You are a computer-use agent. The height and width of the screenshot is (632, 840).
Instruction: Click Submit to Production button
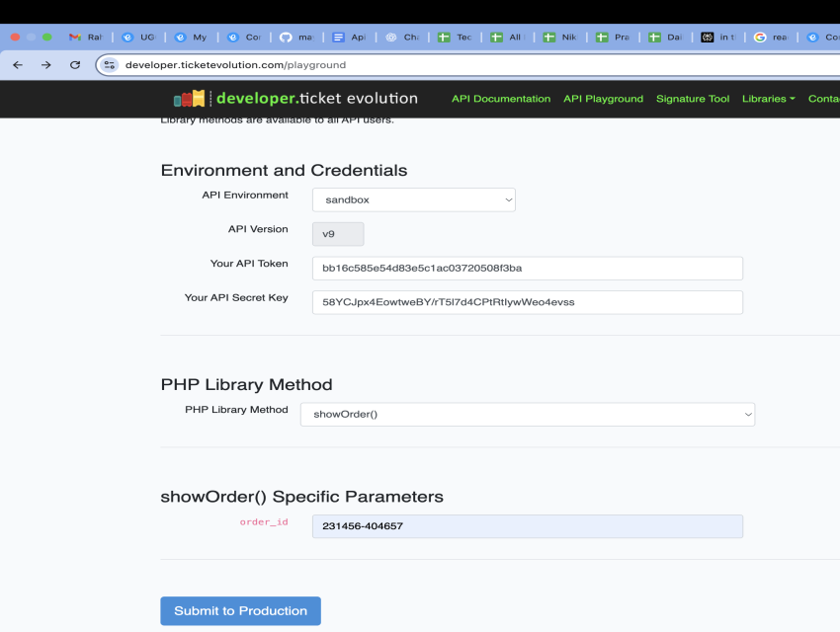[240, 610]
